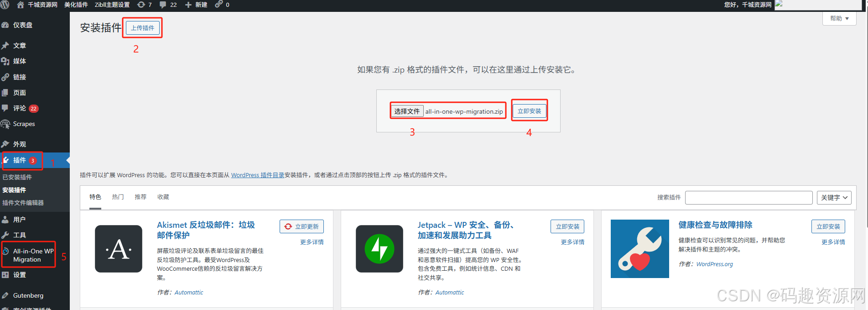Image resolution: width=868 pixels, height=310 pixels.
Task: Click 立即安装 for Jetpack
Action: 567,226
